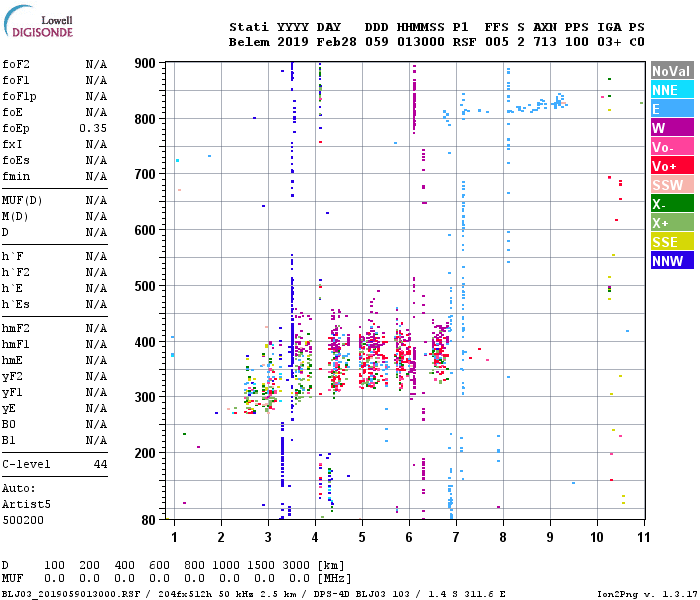Image resolution: width=700 pixels, height=600 pixels.
Task: Click the foF2 parameter label
Action: click(x=16, y=64)
